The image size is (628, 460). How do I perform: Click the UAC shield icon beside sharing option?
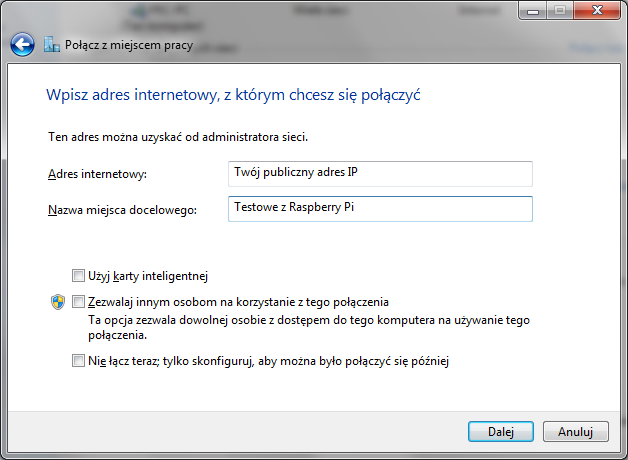(58, 302)
